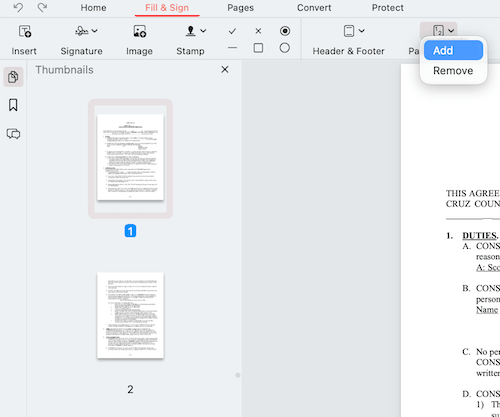Open the Bookmarks sidebar panel icon
The image size is (500, 417).
(x=13, y=105)
